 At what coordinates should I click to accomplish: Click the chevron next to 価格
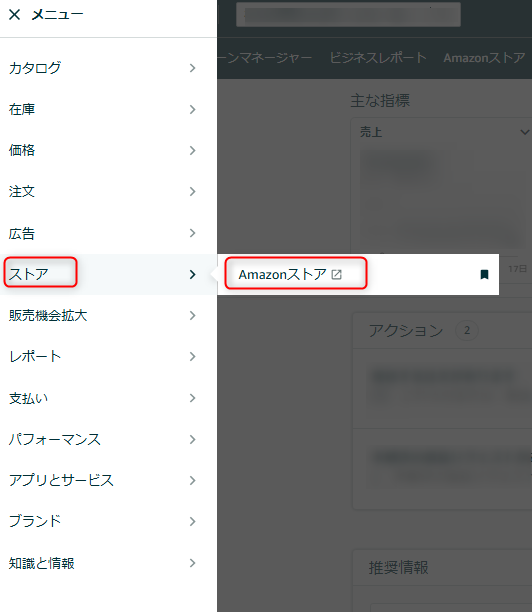192,151
